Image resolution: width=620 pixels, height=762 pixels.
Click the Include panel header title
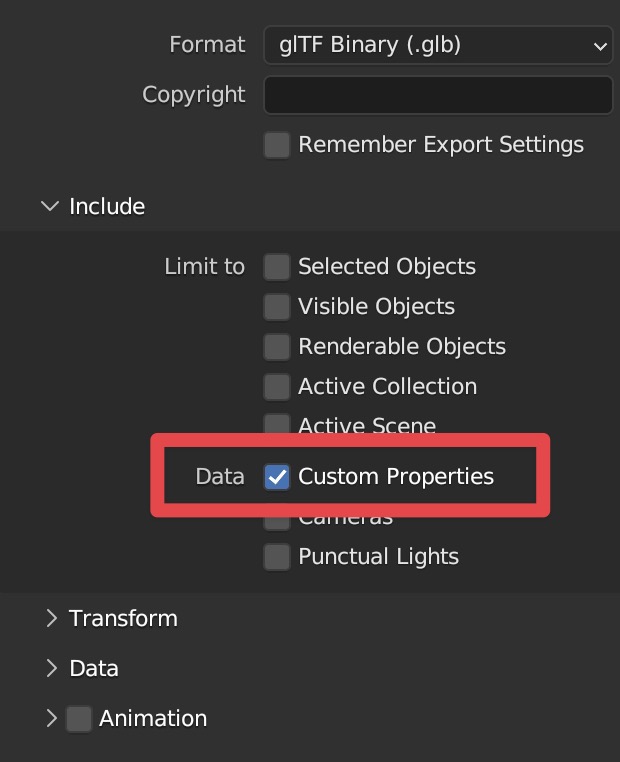[x=107, y=206]
